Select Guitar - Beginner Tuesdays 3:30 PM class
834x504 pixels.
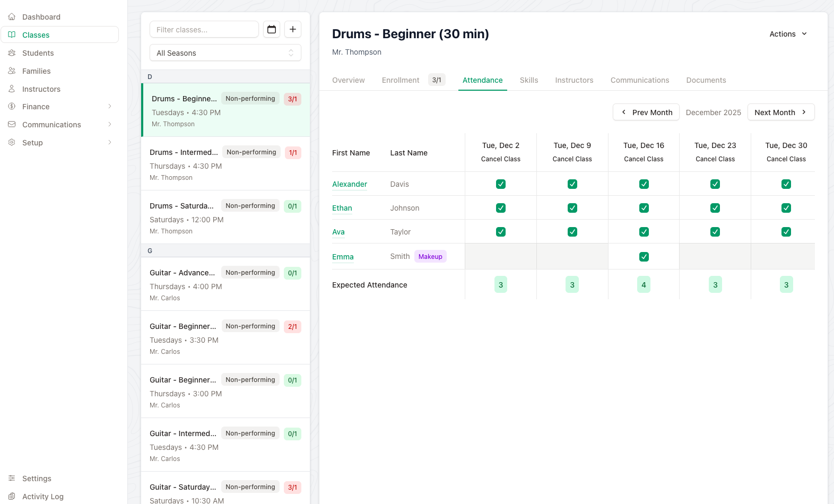click(x=225, y=337)
